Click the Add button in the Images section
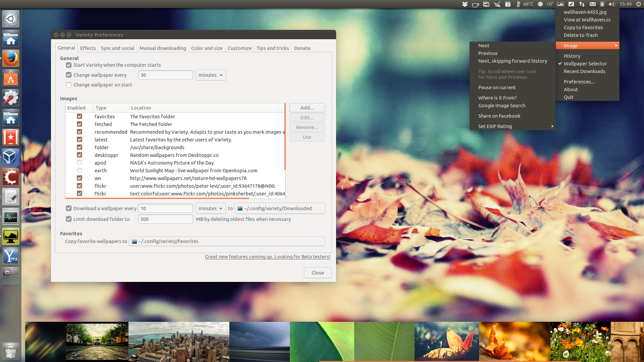The image size is (644, 362). tap(307, 107)
